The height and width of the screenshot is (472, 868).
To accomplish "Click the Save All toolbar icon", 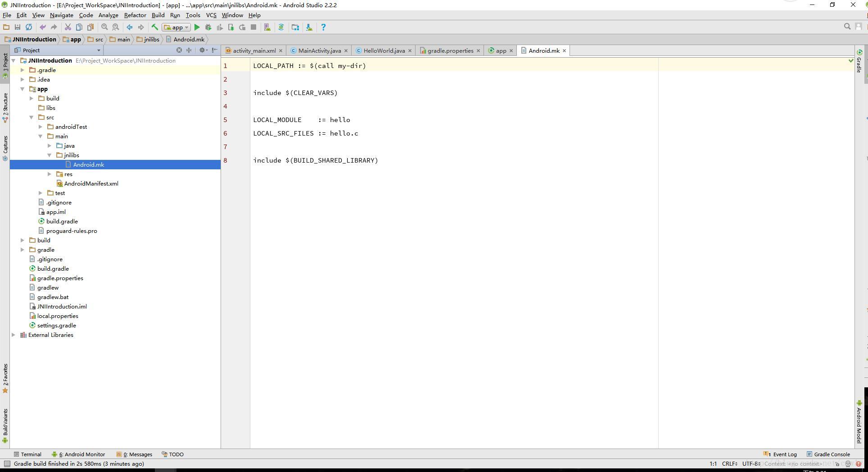I will (x=18, y=27).
